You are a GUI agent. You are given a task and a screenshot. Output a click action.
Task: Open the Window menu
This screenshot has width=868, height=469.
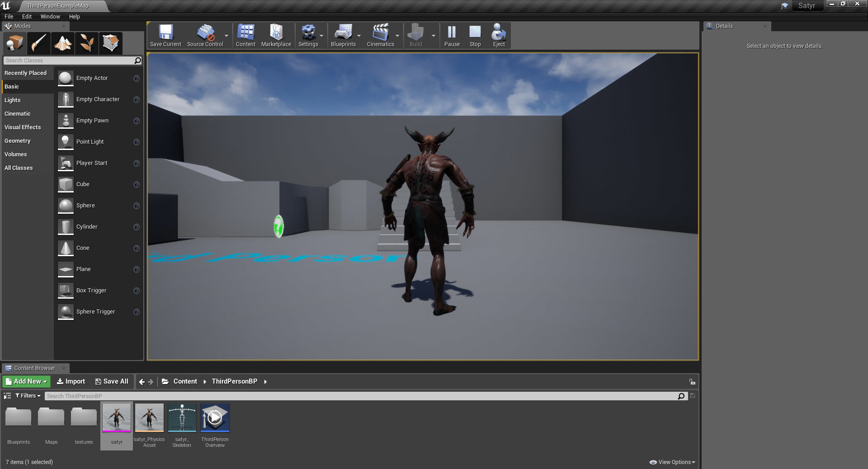50,16
